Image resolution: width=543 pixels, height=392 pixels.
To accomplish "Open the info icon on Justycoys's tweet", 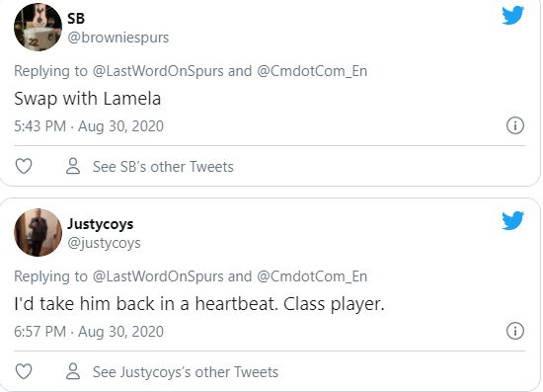I will pyautogui.click(x=515, y=331).
